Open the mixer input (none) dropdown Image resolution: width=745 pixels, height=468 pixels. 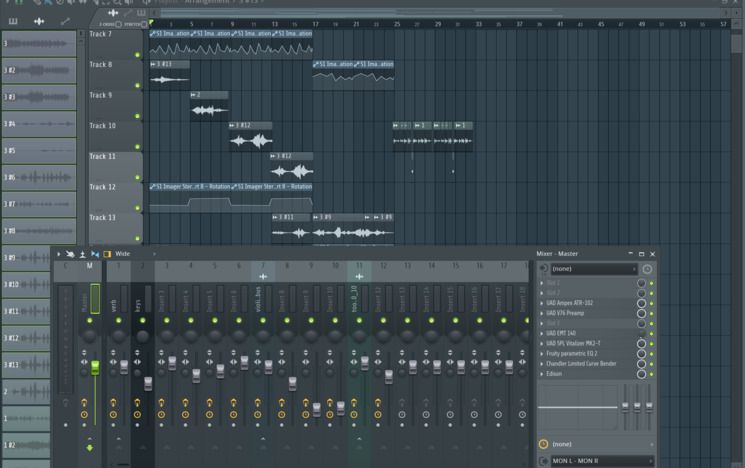click(593, 269)
